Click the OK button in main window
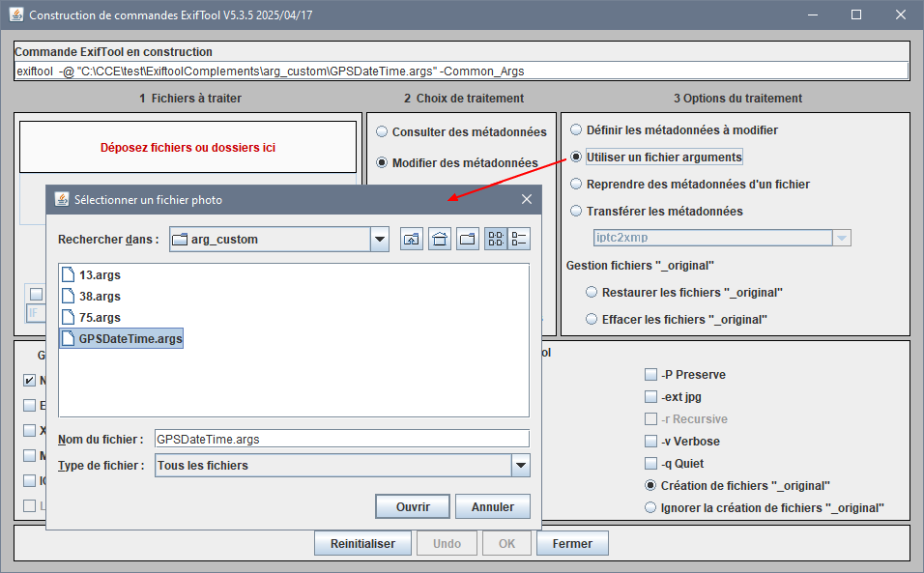This screenshot has width=924, height=573. [x=506, y=544]
